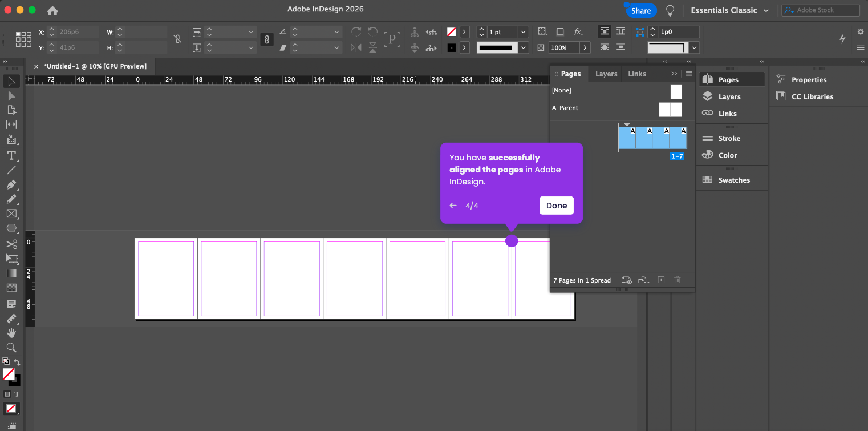Open the rotation angle dropdown
The image size is (868, 431).
click(336, 33)
